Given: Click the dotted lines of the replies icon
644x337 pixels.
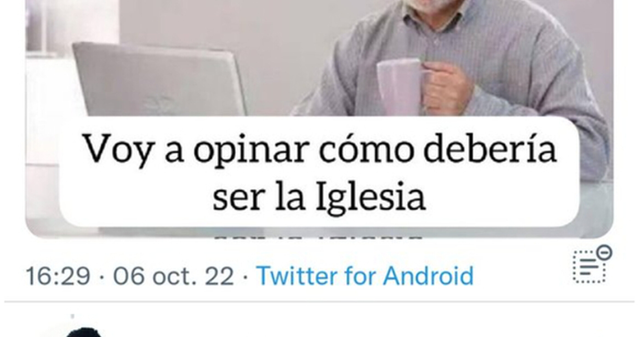Looking at the screenshot, I should [589, 267].
